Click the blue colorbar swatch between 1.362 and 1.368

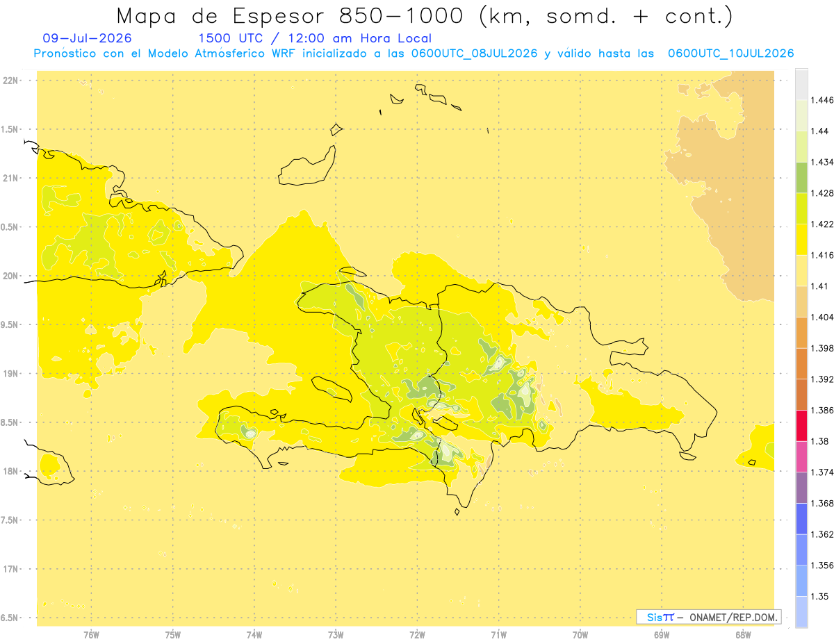click(x=801, y=518)
